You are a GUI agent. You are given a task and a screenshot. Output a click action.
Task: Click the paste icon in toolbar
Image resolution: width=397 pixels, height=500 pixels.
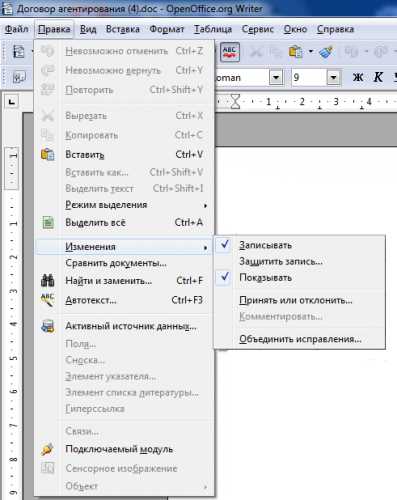coord(296,52)
